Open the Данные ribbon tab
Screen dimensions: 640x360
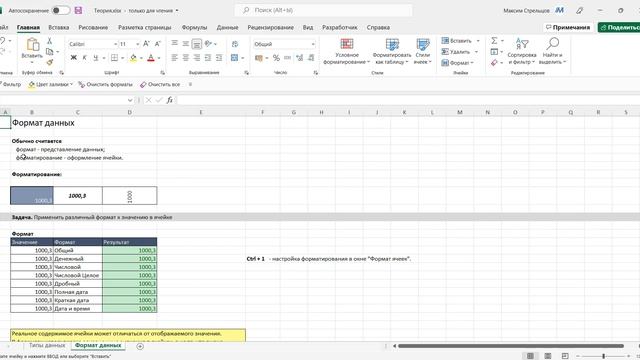[x=227, y=27]
